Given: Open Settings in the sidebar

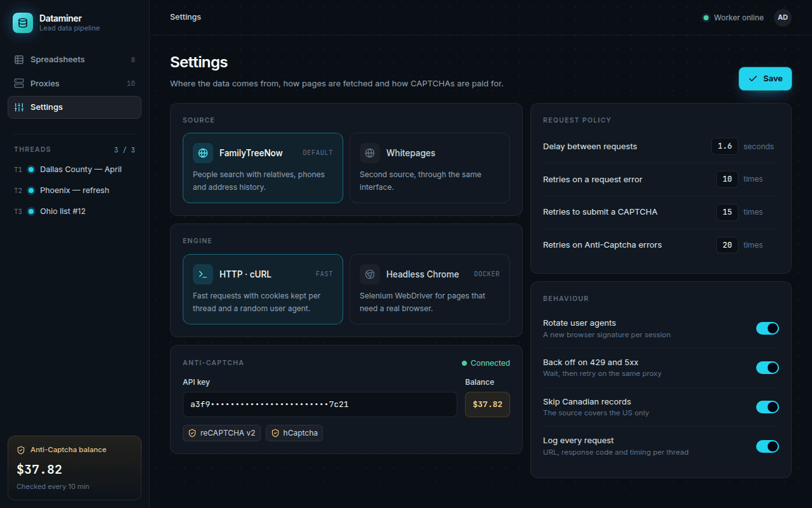Looking at the screenshot, I should (x=74, y=107).
